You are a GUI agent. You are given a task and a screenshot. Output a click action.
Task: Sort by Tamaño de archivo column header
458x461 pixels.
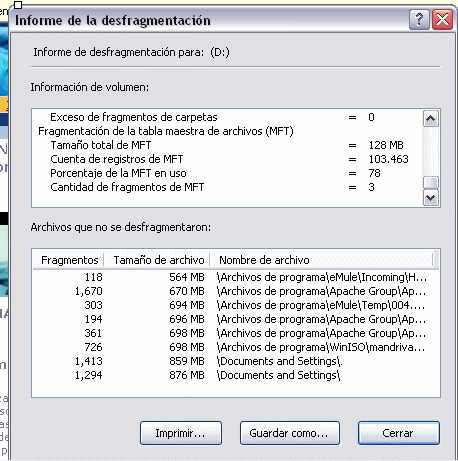(x=158, y=260)
